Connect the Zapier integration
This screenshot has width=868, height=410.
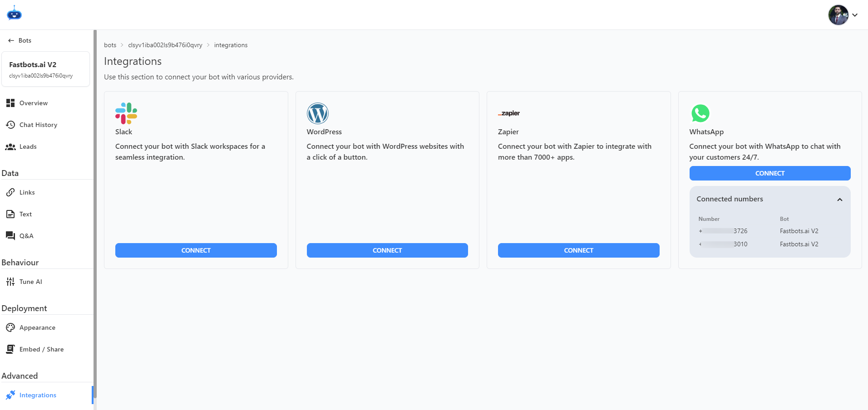(x=579, y=250)
